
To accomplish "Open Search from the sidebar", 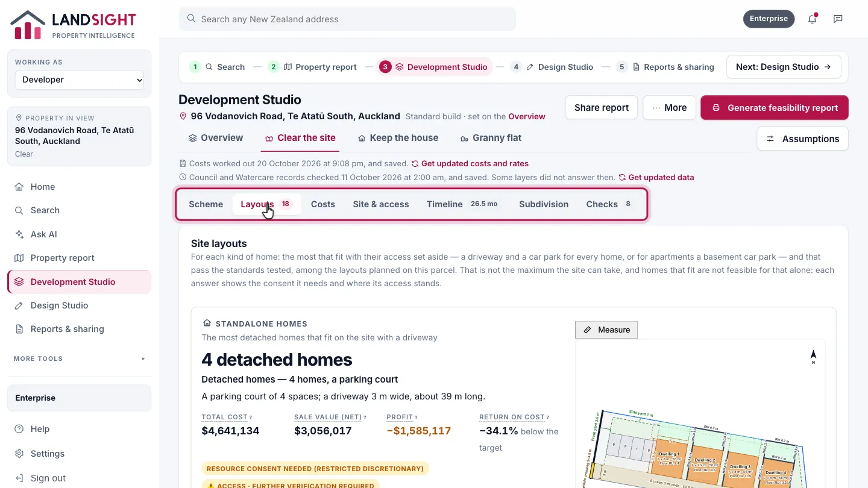I will tap(79, 210).
